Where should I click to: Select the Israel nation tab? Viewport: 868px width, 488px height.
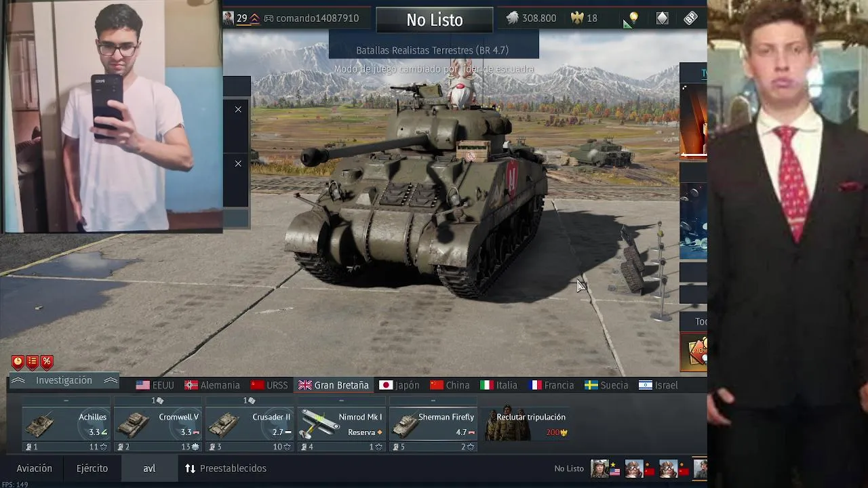pos(658,385)
